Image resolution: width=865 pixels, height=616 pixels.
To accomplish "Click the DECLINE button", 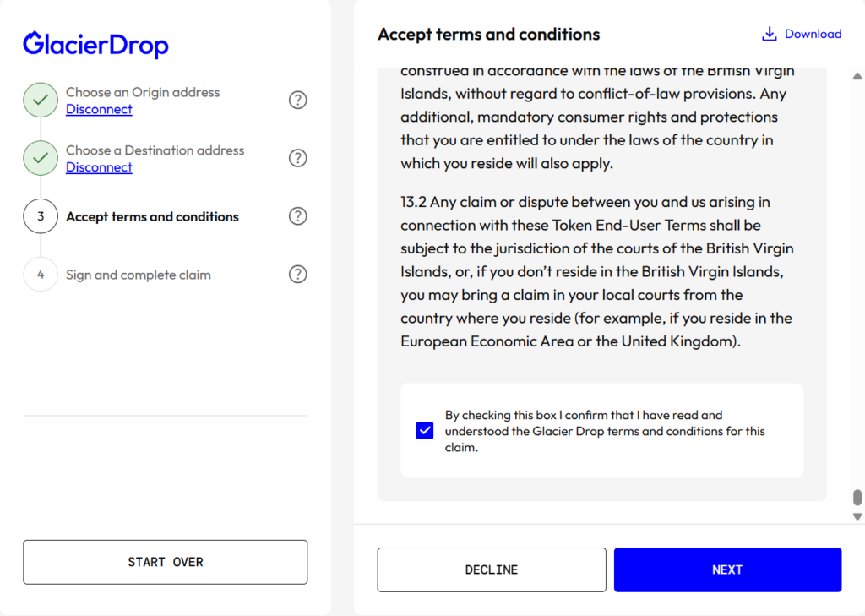I will click(x=492, y=570).
